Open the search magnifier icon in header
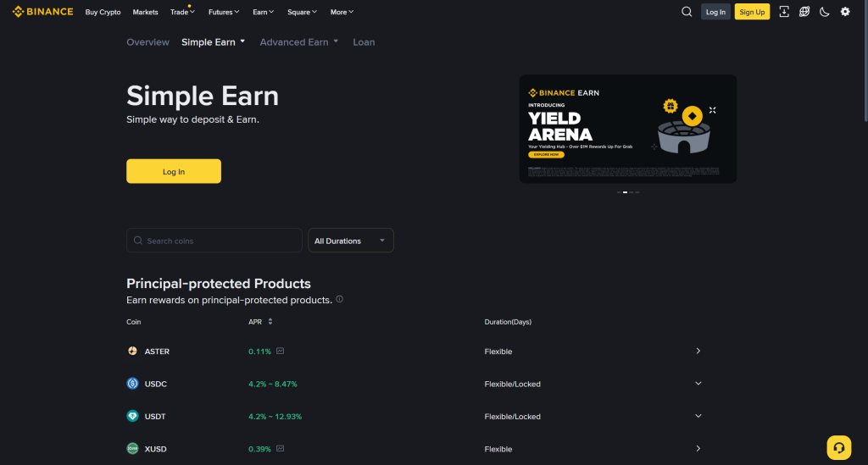 tap(687, 12)
